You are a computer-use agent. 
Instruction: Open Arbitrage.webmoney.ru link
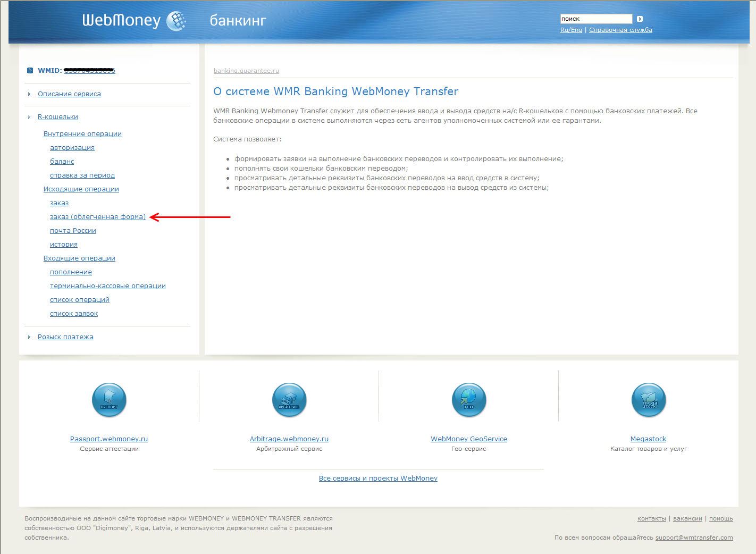coord(289,439)
